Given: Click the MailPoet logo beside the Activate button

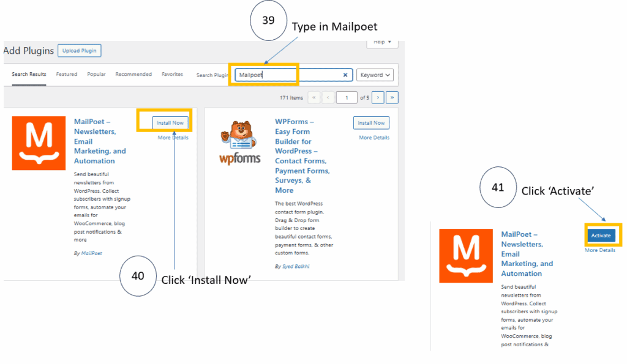Looking at the screenshot, I should coord(466,256).
